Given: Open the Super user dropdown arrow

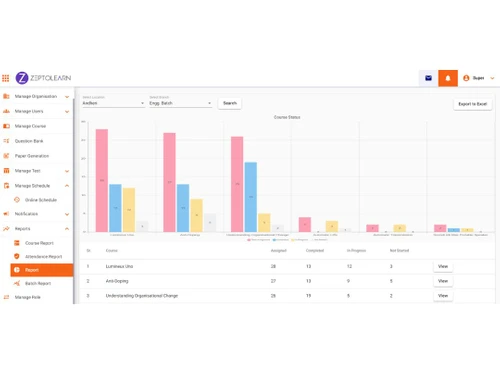Looking at the screenshot, I should pos(492,78).
